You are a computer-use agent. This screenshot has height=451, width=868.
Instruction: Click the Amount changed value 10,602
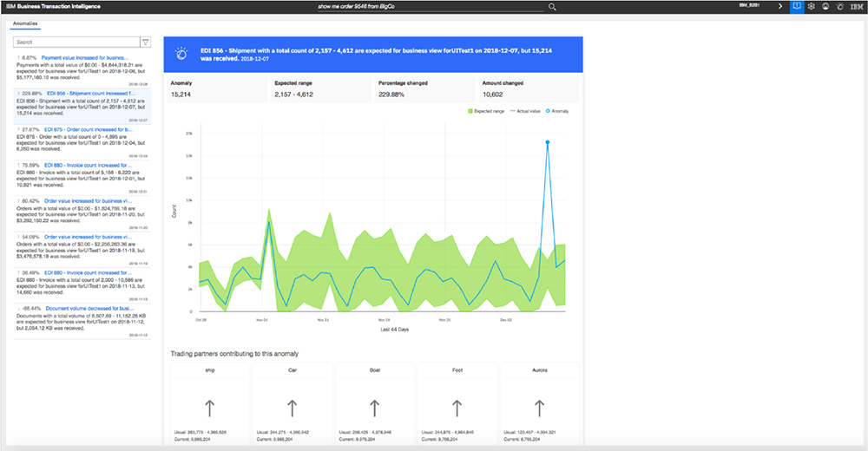pos(492,95)
